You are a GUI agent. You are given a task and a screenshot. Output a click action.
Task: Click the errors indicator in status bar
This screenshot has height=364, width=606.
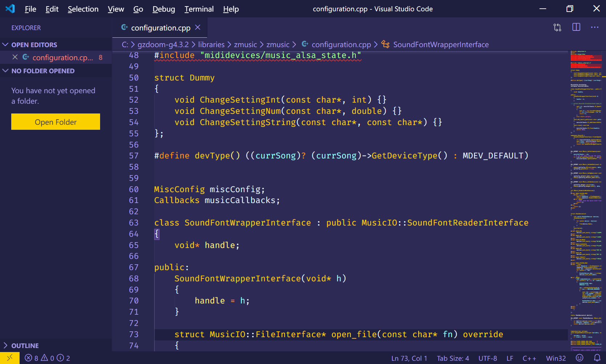[x=33, y=358]
